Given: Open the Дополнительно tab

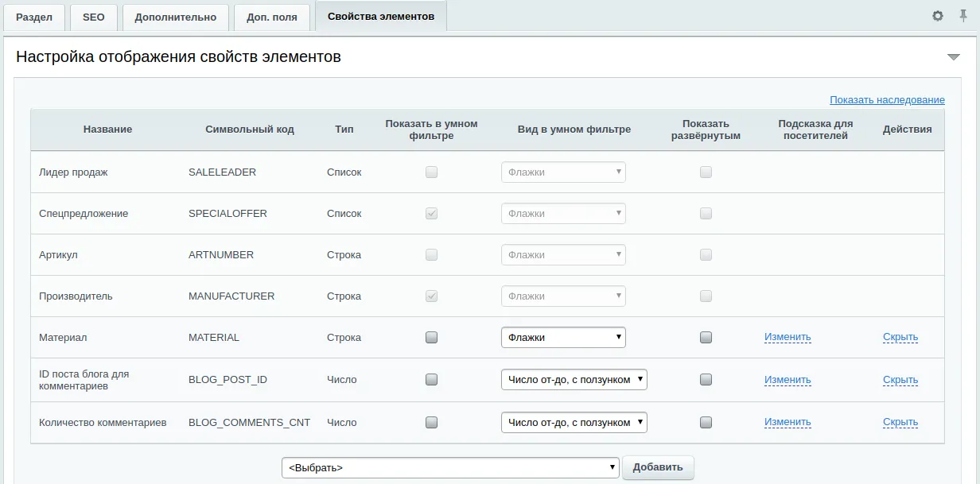Looking at the screenshot, I should (x=175, y=17).
